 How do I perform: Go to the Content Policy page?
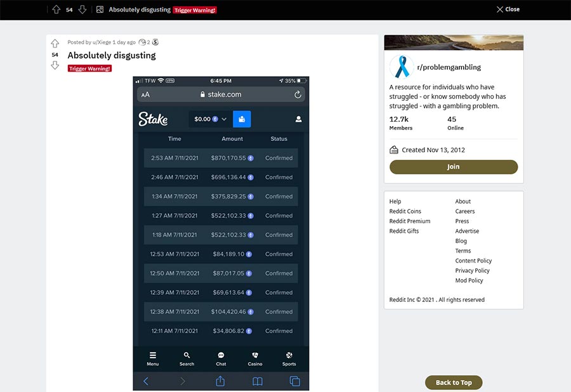(x=473, y=261)
